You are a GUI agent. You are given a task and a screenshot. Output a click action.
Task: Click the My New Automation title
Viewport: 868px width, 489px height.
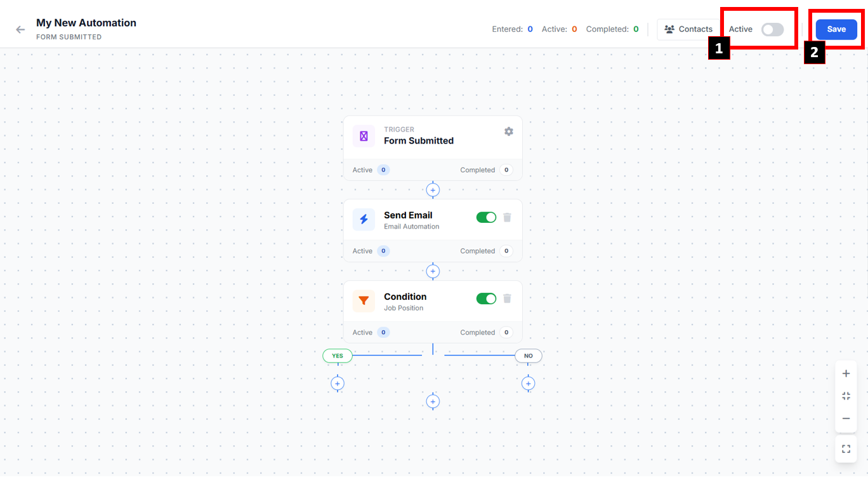86,23
